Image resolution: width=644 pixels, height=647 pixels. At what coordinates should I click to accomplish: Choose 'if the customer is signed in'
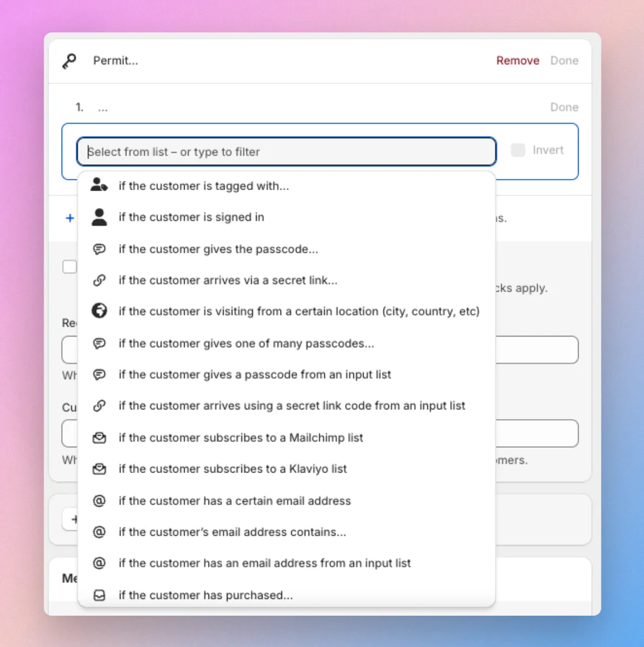(286, 217)
